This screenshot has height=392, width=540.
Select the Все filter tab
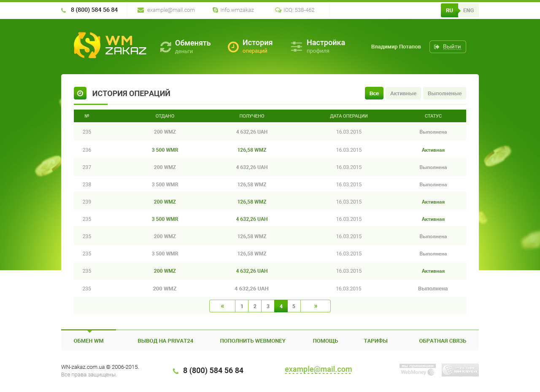[x=374, y=93]
